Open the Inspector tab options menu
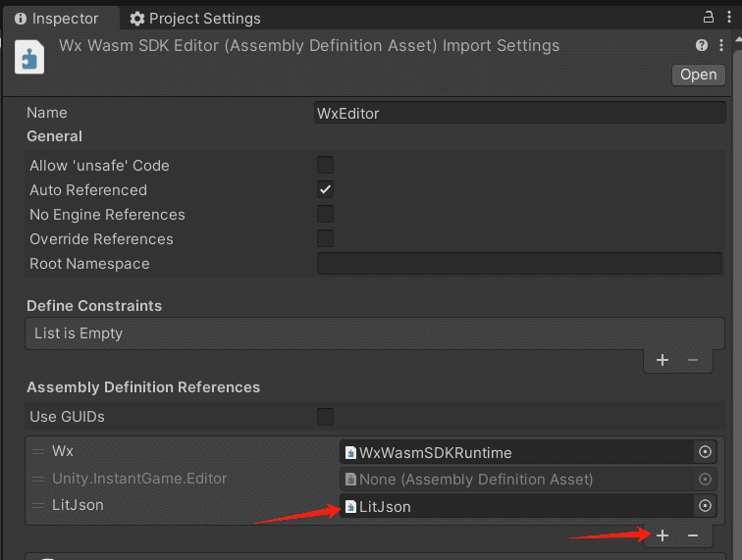The image size is (742, 560). coord(728,18)
